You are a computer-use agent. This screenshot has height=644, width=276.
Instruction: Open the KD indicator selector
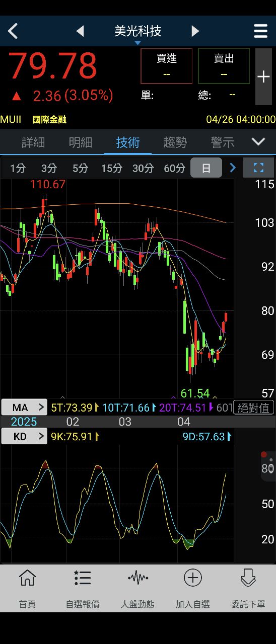pos(24,436)
